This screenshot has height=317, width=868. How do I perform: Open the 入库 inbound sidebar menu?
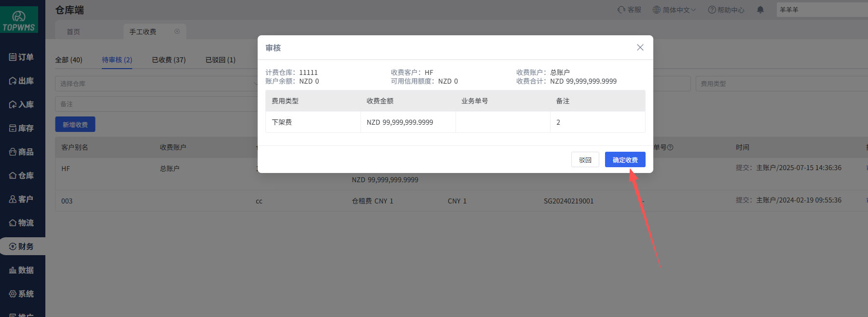(x=22, y=104)
